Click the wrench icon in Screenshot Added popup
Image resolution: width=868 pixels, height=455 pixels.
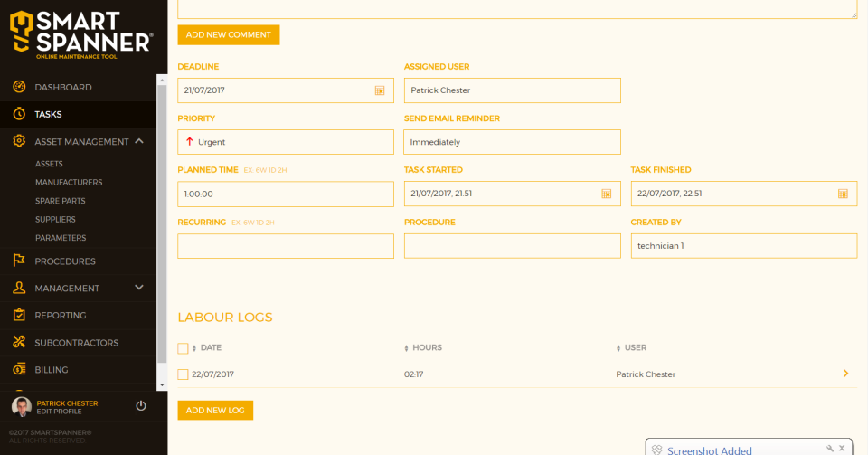pos(830,449)
